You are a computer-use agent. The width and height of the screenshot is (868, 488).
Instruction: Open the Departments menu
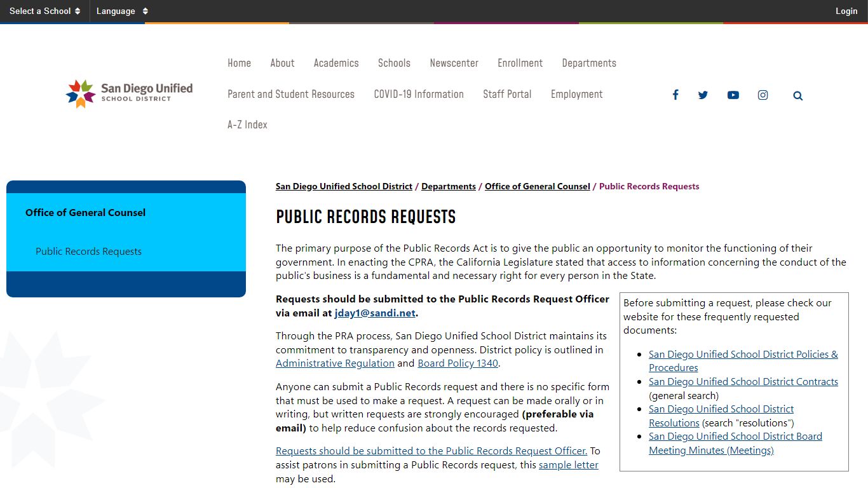click(x=589, y=63)
